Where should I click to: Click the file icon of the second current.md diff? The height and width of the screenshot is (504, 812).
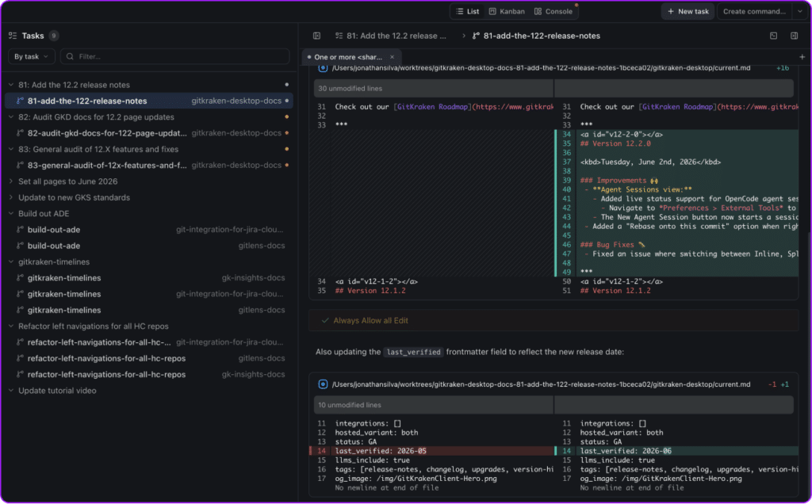point(323,384)
